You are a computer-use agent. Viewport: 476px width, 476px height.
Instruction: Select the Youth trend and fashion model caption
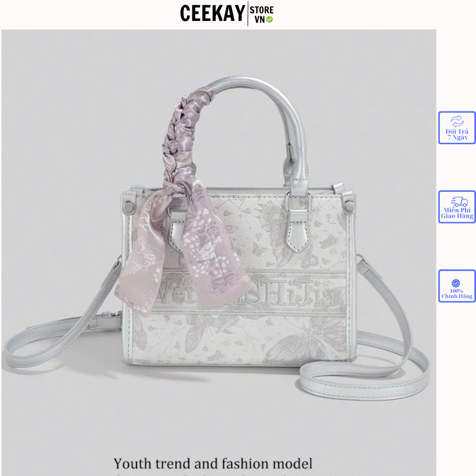[213, 464]
